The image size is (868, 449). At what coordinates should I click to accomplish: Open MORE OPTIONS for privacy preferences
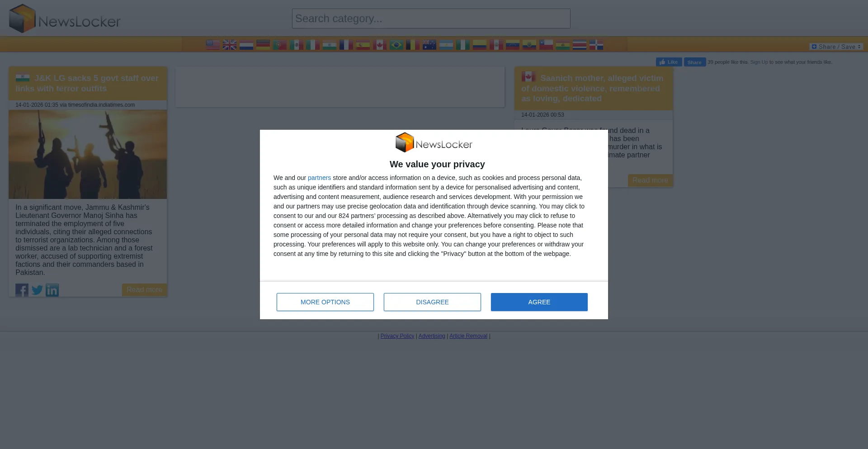325,302
